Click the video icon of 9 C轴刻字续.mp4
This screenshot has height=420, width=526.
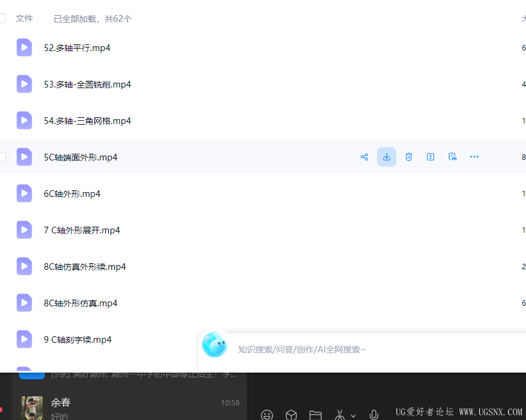coord(24,340)
